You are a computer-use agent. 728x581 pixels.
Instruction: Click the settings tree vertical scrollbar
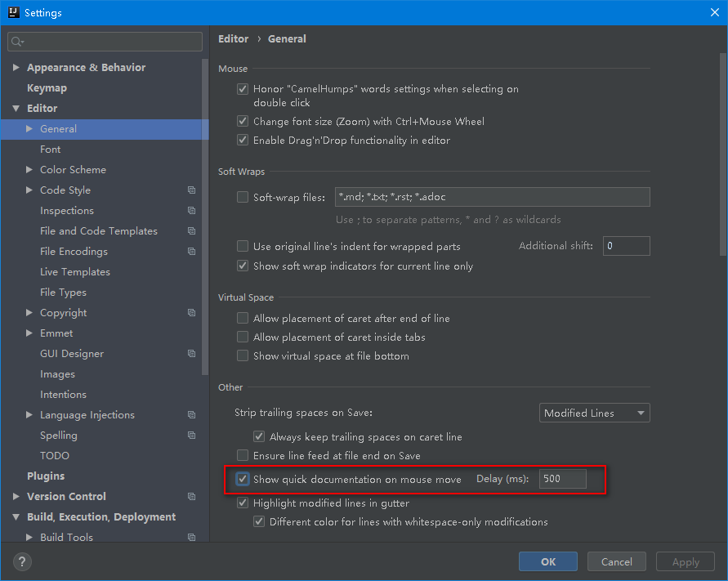(205, 217)
